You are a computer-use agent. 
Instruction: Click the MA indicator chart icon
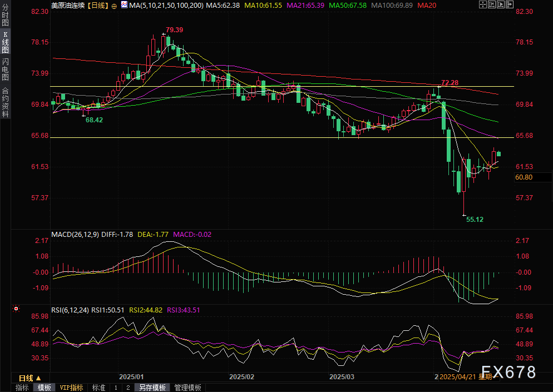click(123, 5)
